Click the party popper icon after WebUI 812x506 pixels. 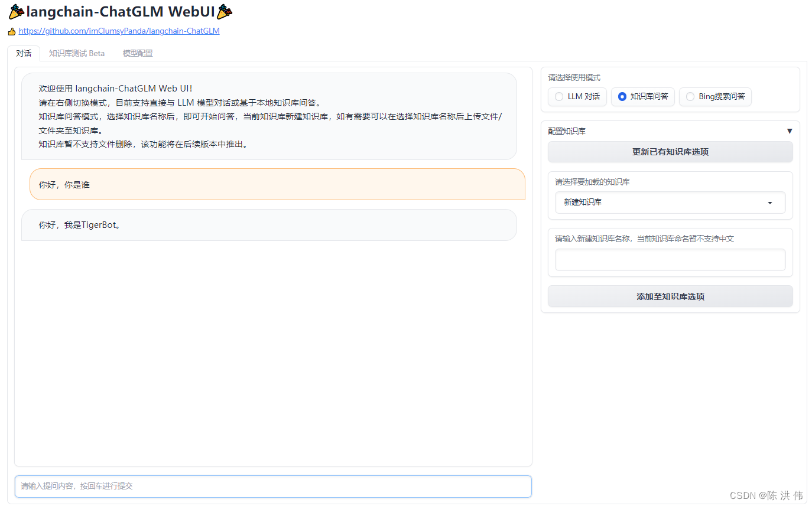pos(225,11)
